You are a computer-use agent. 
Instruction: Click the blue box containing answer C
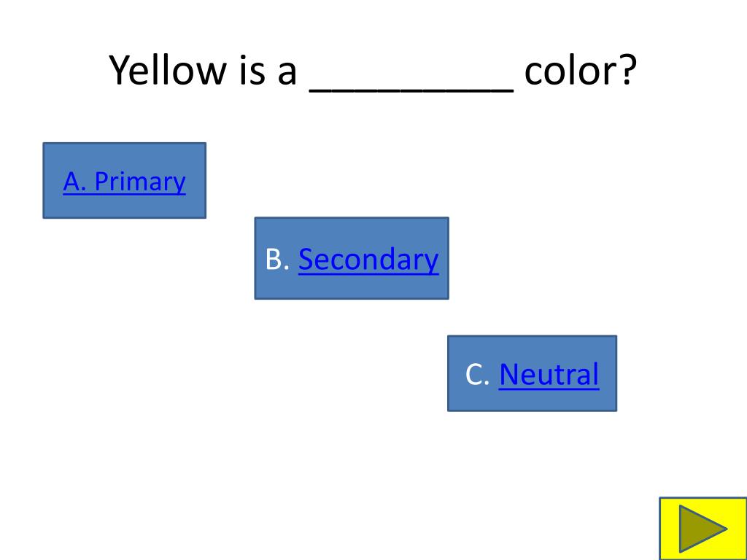click(x=532, y=373)
